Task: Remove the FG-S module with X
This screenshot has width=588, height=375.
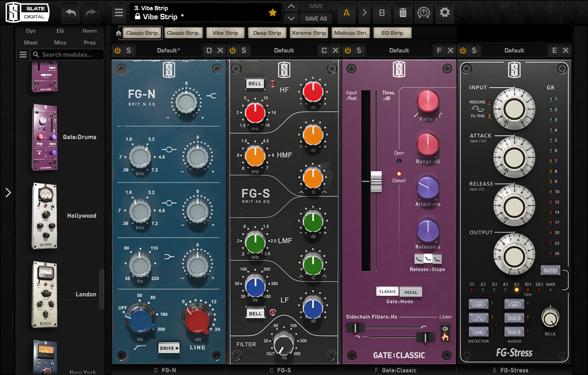Action: (x=336, y=50)
